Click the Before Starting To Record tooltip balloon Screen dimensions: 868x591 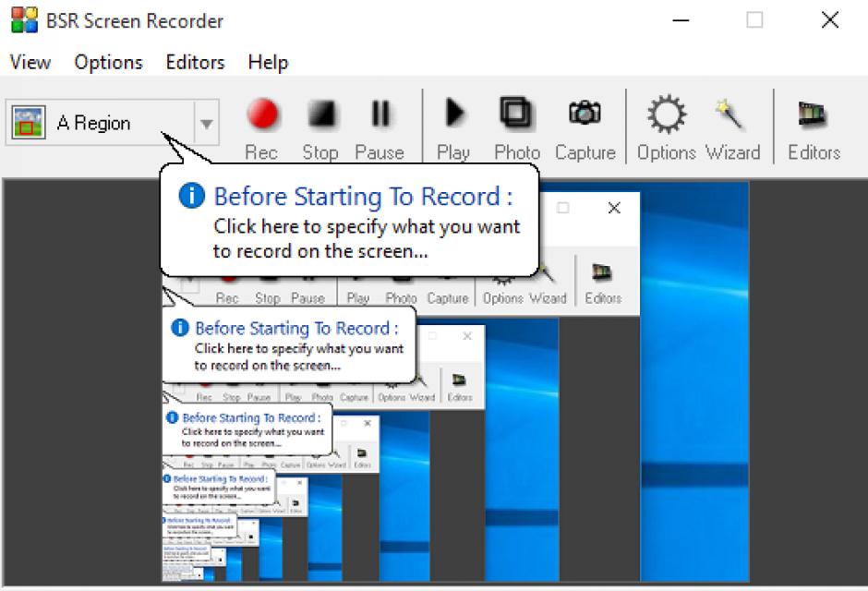point(349,221)
